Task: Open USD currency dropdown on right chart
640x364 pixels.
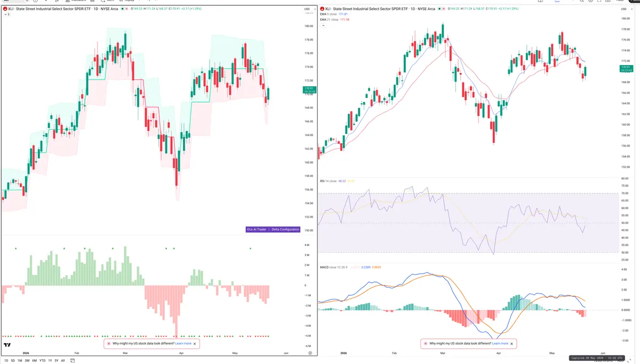Action: tap(626, 9)
